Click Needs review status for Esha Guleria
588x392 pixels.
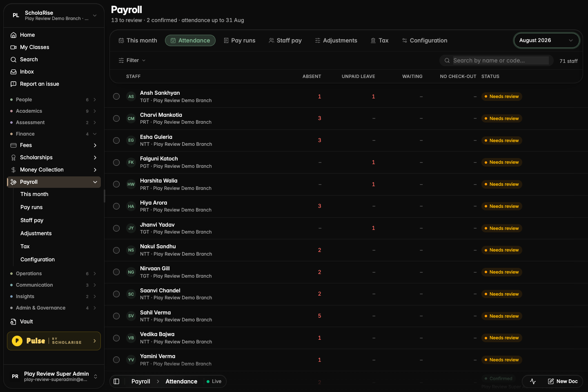point(501,140)
